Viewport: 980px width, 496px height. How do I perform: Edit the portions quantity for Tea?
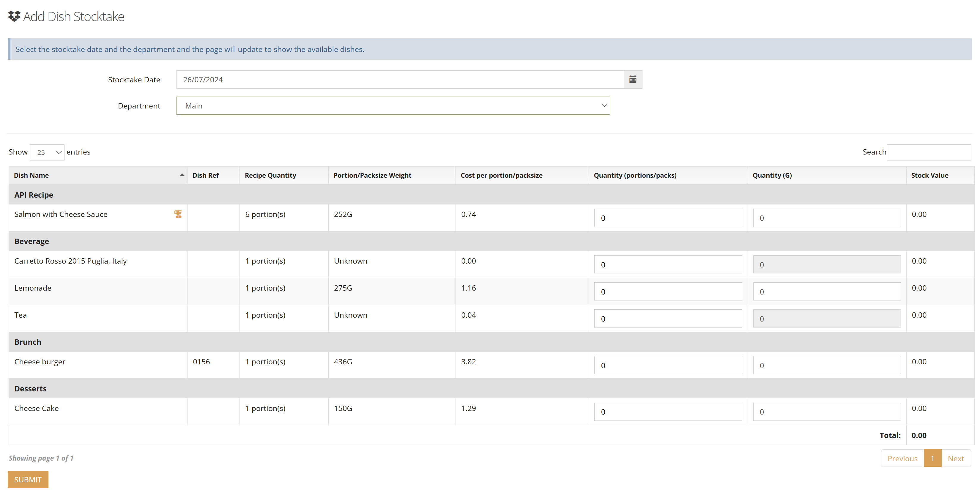tap(668, 318)
